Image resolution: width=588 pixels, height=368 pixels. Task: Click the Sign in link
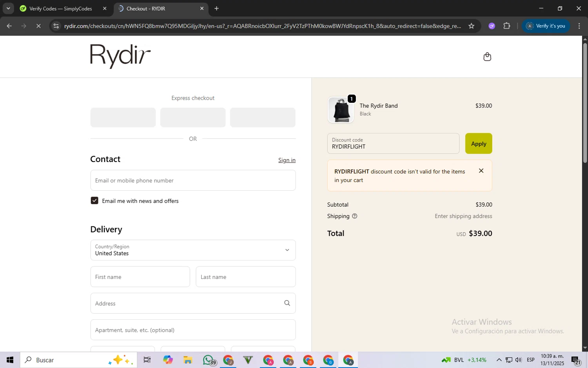pos(287,160)
